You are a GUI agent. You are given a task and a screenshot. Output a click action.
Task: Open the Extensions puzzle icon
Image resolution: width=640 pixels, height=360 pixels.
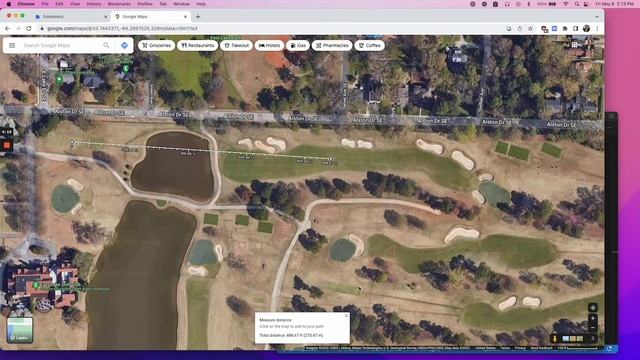click(x=565, y=29)
